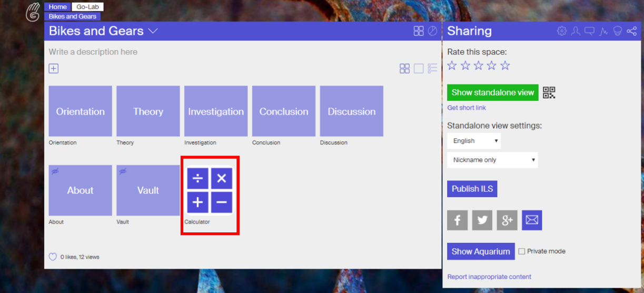The height and width of the screenshot is (293, 644).
Task: Click the QR code icon
Action: pyautogui.click(x=549, y=93)
